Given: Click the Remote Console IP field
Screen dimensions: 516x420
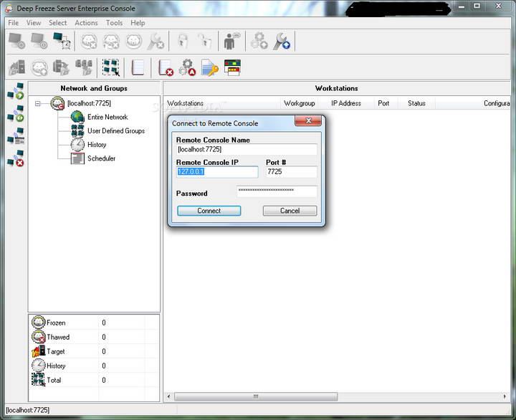Looking at the screenshot, I should tap(217, 172).
